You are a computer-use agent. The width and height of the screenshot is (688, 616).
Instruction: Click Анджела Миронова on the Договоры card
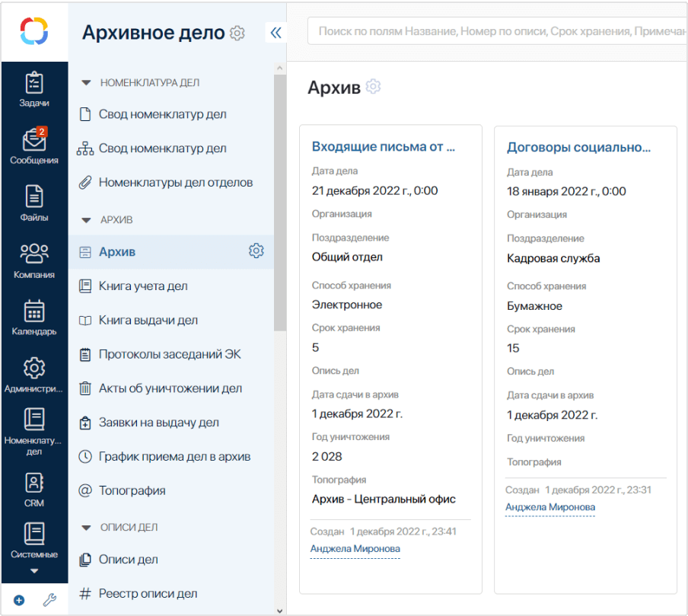pyautogui.click(x=550, y=507)
